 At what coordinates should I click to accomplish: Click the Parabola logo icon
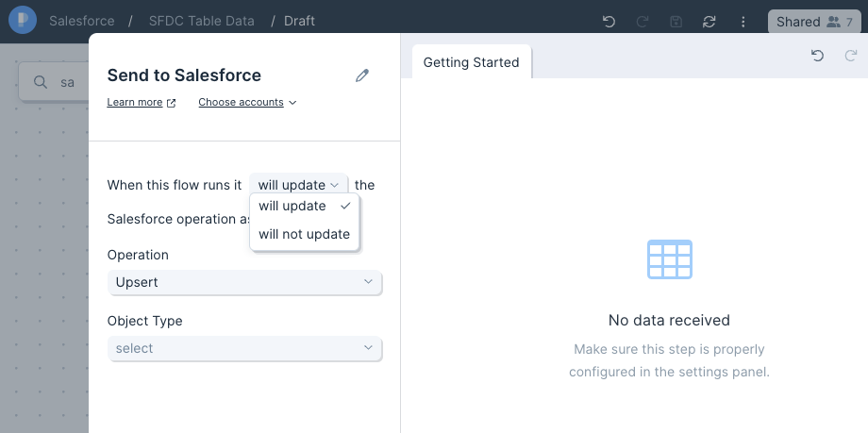[x=23, y=21]
